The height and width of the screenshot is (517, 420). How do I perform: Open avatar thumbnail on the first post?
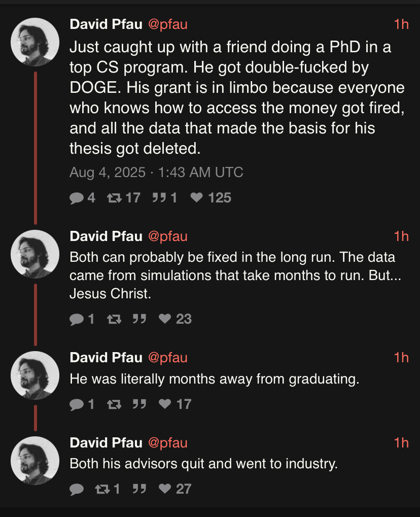(35, 42)
